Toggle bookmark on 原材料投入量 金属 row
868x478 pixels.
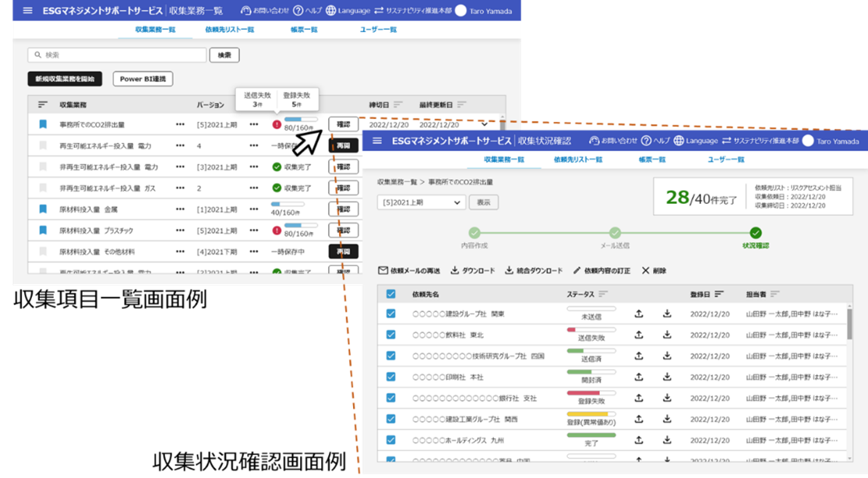(x=43, y=209)
